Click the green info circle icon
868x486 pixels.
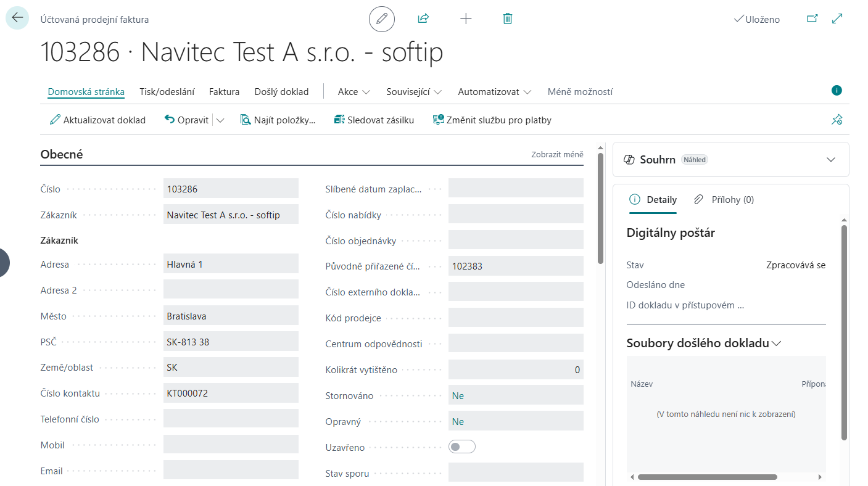tap(837, 91)
